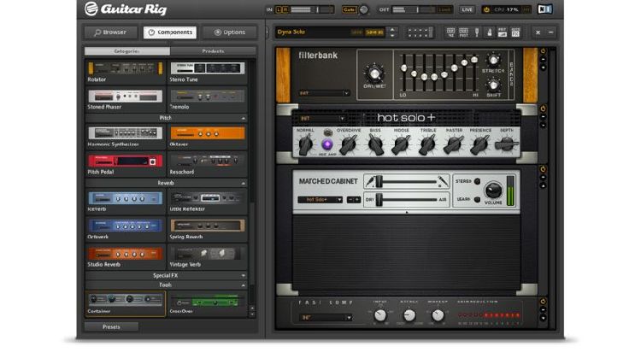Click the hot solo+ OVERDRIVE knob
Image resolution: width=641 pixels, height=364 pixels.
coord(348,144)
